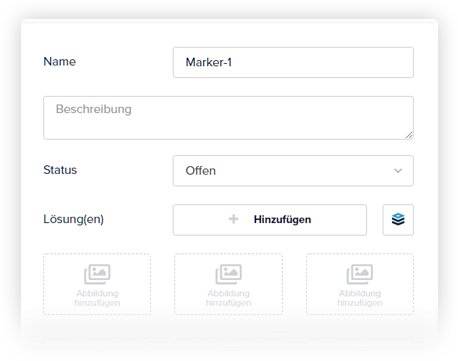
Task: Click the picture icon in the right image placeholder
Action: click(x=360, y=274)
